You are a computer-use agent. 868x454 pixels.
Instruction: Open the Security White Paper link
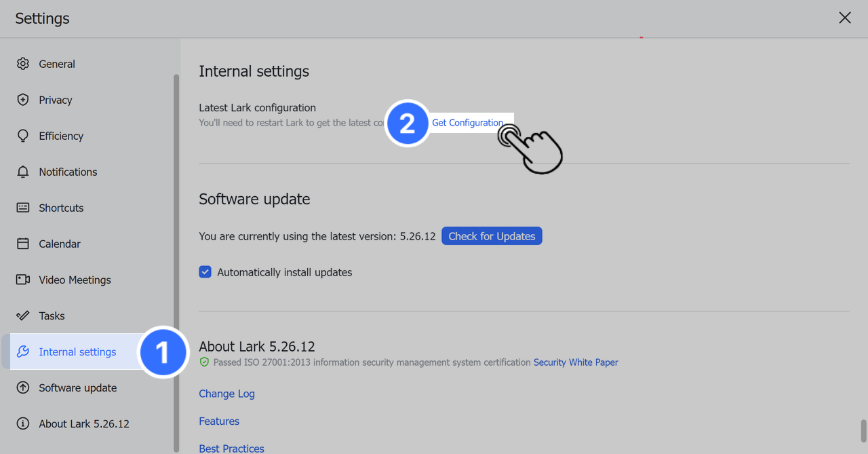click(576, 362)
